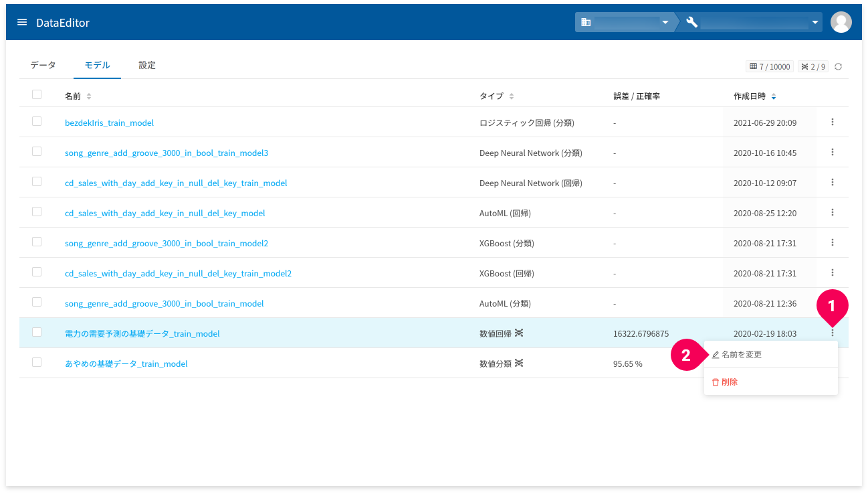Open more options for cd_sales_with_day_add_key_in_null_del_key_train_model2

click(833, 272)
